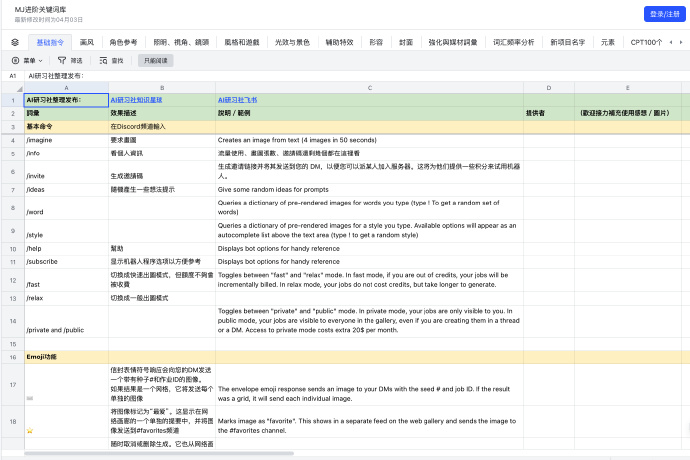Click the envelope emoji in row 17
690x460 pixels.
click(x=30, y=397)
